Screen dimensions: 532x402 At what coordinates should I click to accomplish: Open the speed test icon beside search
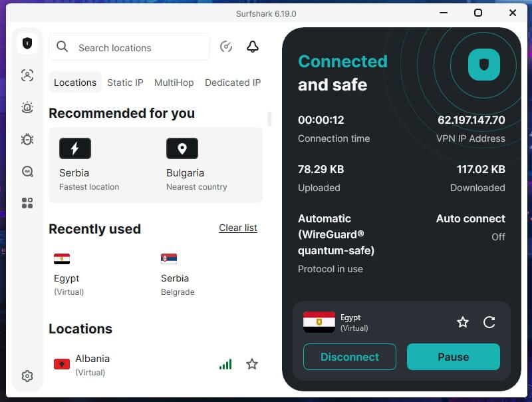tap(226, 47)
